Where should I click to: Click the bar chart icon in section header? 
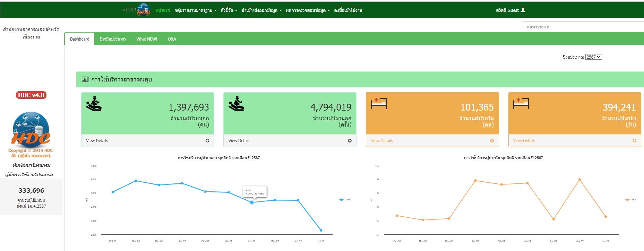(x=85, y=79)
